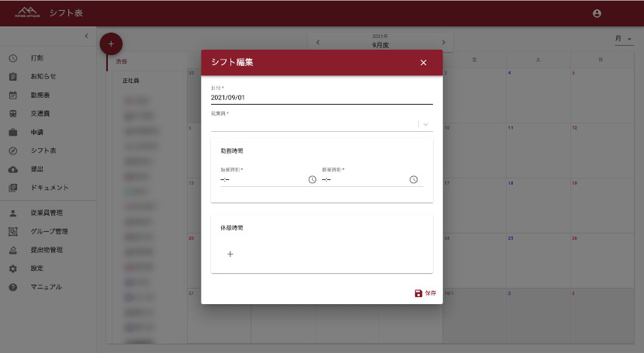Open the 月 view dropdown
644x353 pixels.
(x=623, y=39)
